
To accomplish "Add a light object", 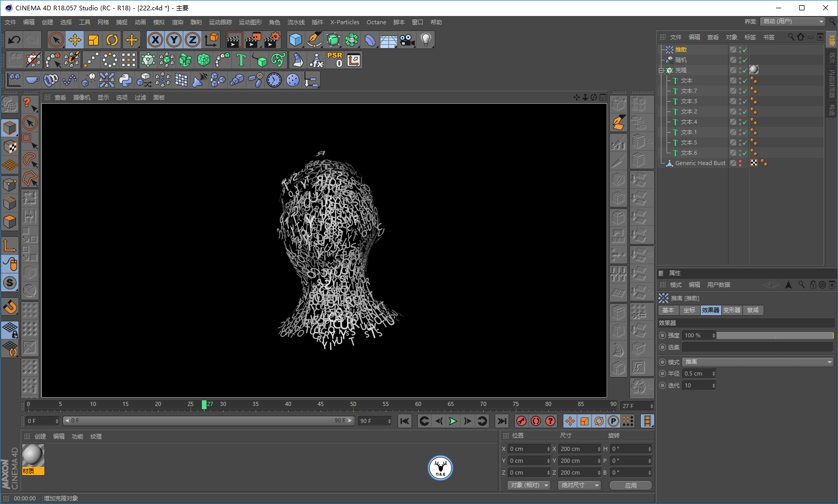I will tap(425, 40).
